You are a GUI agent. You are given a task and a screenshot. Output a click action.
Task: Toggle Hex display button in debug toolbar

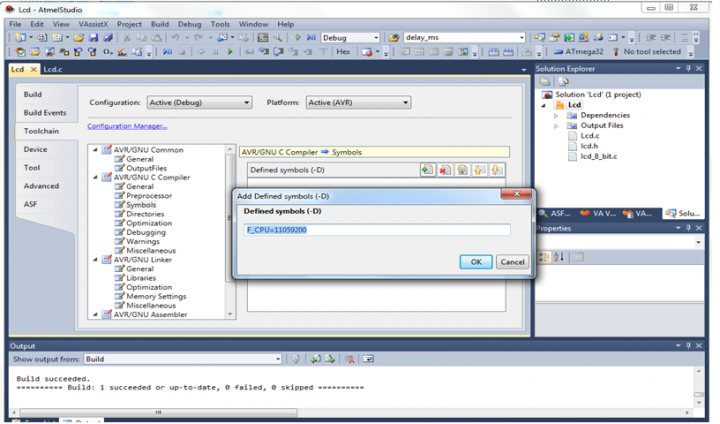click(x=343, y=52)
